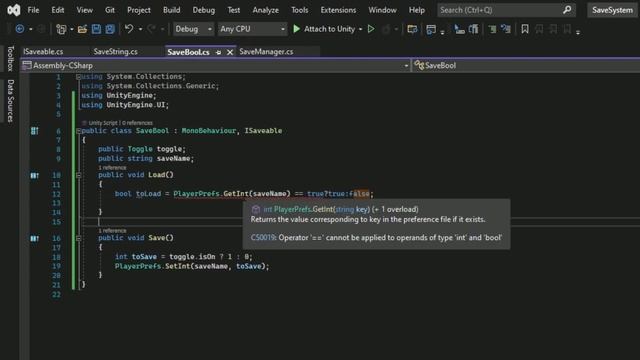Screen dimensions: 640x360
Task: Open the Test menu
Action: point(233,10)
